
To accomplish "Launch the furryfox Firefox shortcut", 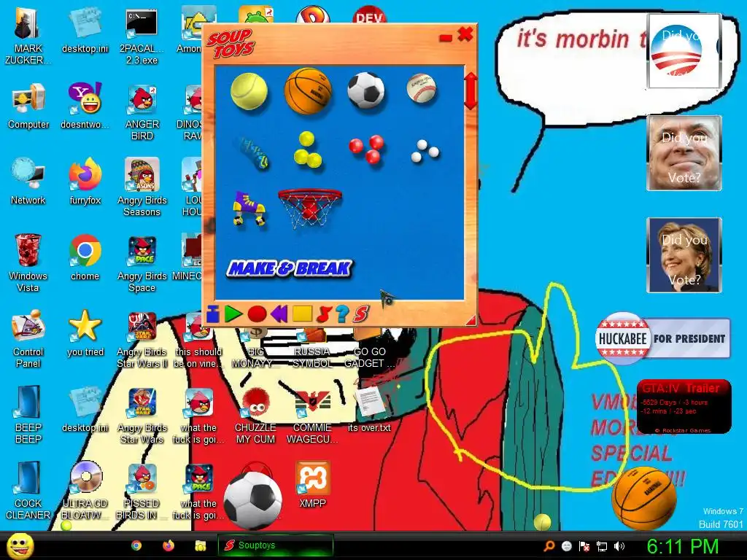I will (85, 182).
